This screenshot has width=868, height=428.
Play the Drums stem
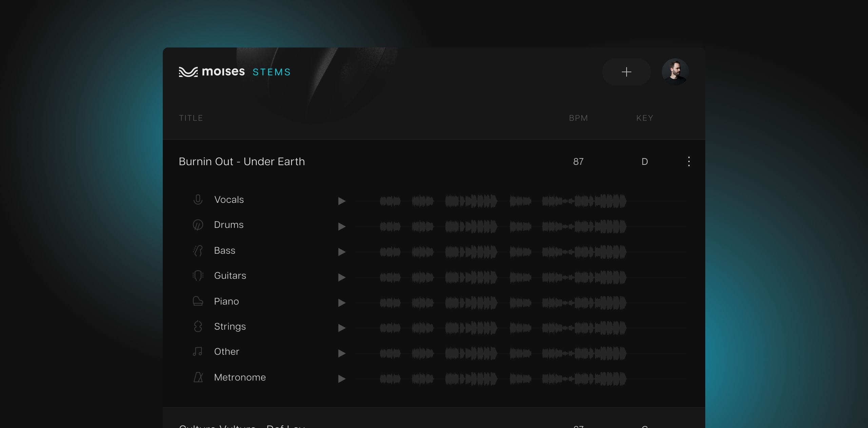(x=341, y=227)
